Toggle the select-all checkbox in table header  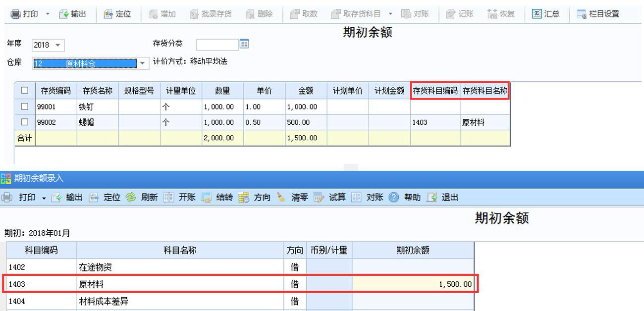tap(25, 91)
